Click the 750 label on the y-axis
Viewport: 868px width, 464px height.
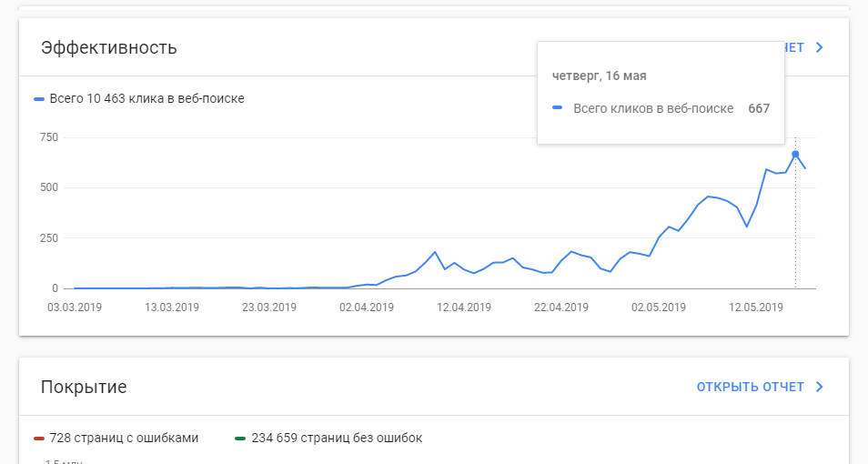[48, 137]
